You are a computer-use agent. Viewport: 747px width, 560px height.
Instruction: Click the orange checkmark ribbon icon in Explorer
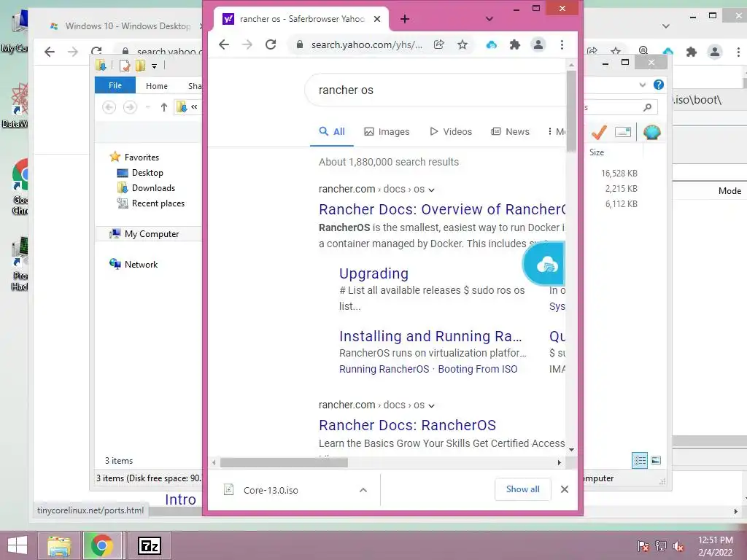(x=600, y=132)
